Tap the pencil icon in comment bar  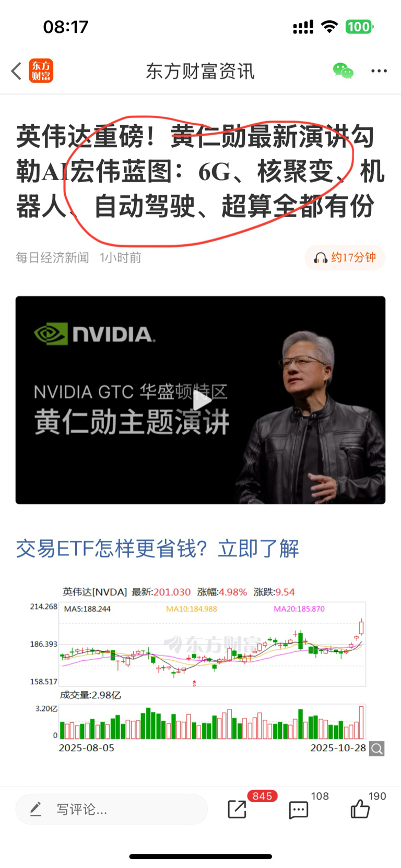(x=36, y=810)
